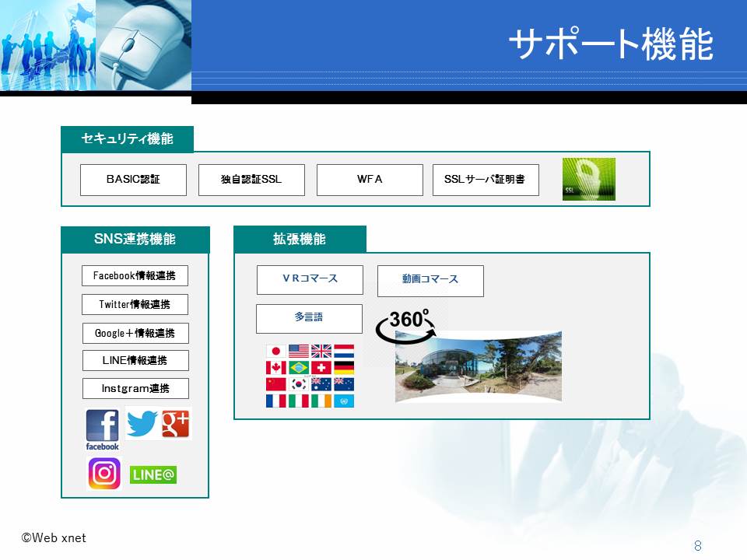
Task: Click the facebook wordmark under the logo
Action: [103, 446]
